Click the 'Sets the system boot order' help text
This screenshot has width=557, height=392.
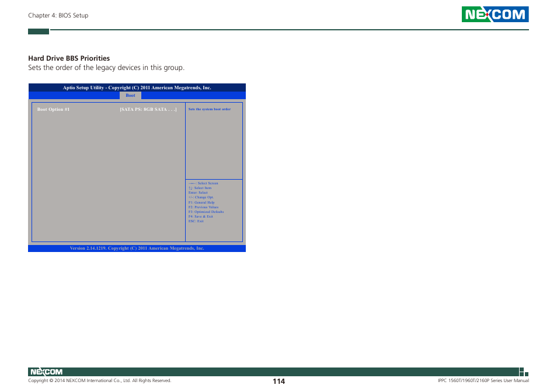point(209,109)
